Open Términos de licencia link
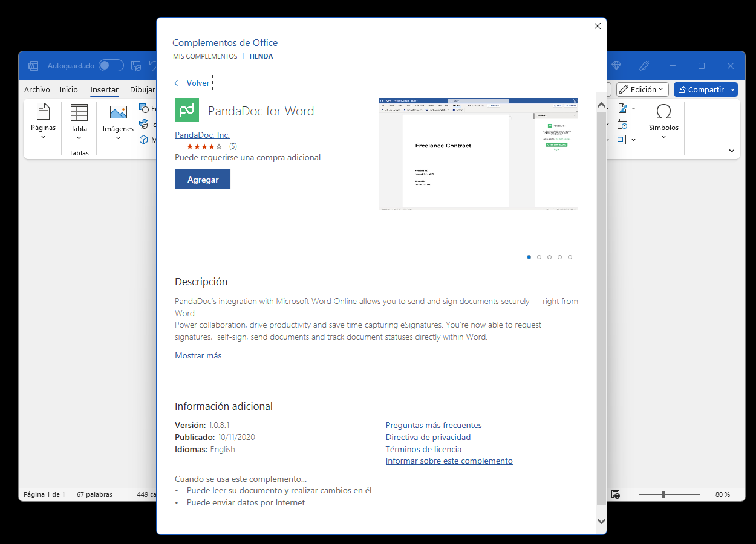 click(423, 449)
